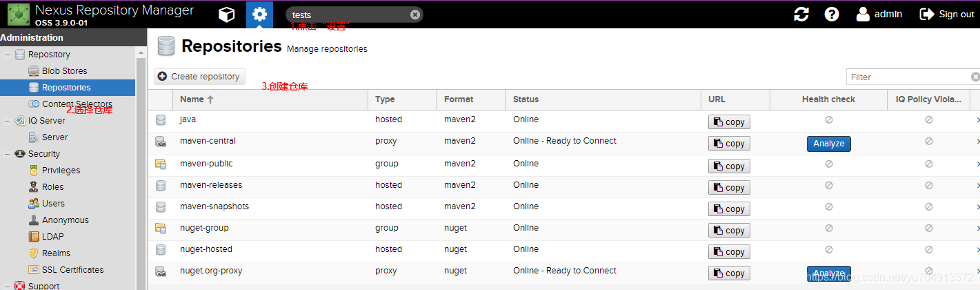
Task: Copy URL of maven-central repository
Action: click(729, 144)
